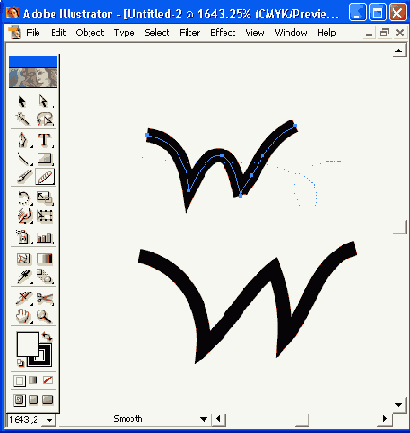The image size is (410, 433).
Task: Open the Effect menu
Action: coord(223,33)
